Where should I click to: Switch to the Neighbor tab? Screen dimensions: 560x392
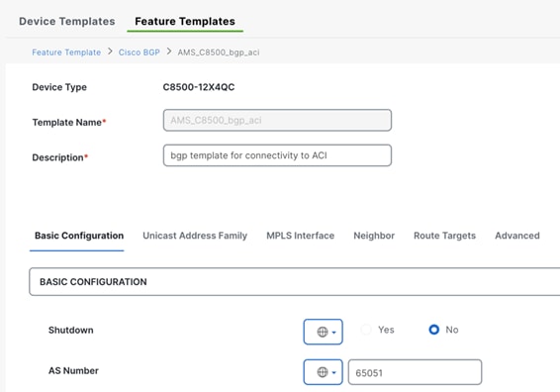pos(374,236)
